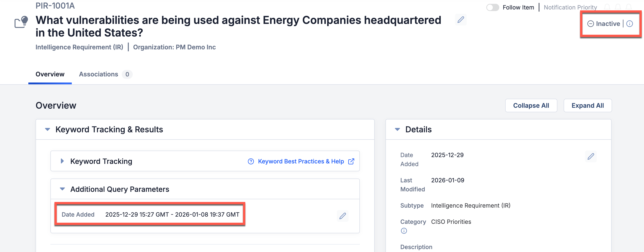644x252 pixels.
Task: Click the question mark icon for Keyword Best Practices
Action: click(251, 161)
